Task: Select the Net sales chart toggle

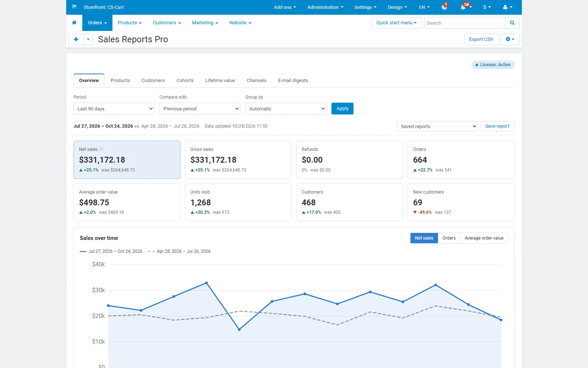Action: pos(424,238)
